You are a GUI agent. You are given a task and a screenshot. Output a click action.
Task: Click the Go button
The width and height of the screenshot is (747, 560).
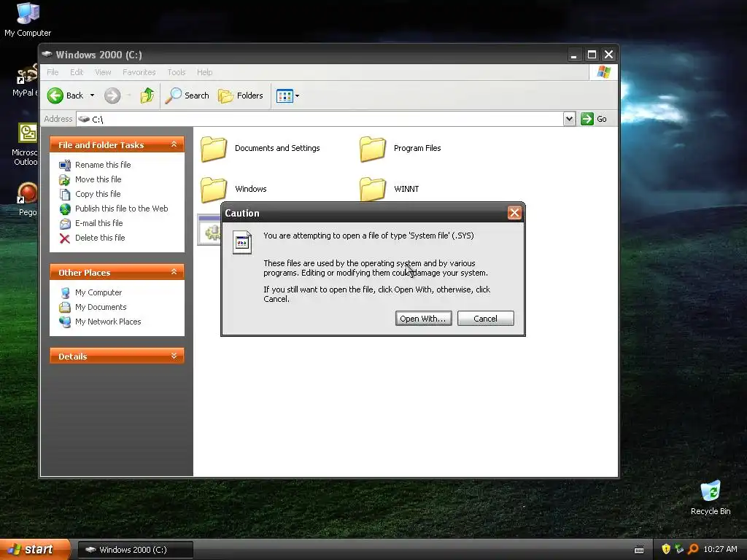(594, 119)
